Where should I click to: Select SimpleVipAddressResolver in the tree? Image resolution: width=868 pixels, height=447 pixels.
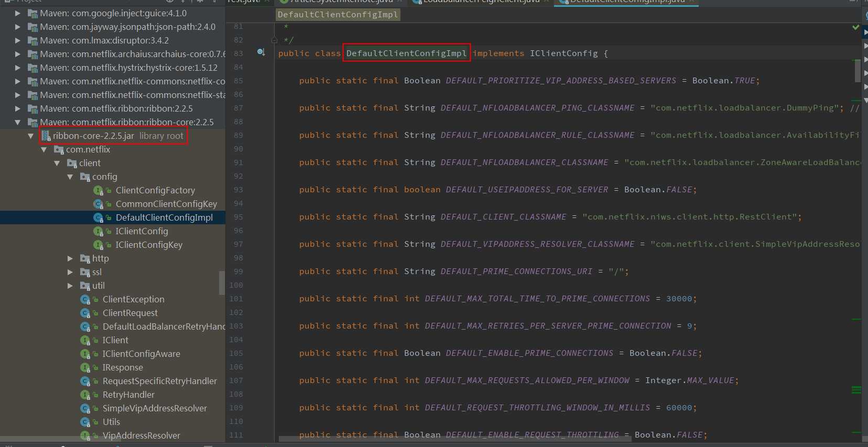click(155, 408)
